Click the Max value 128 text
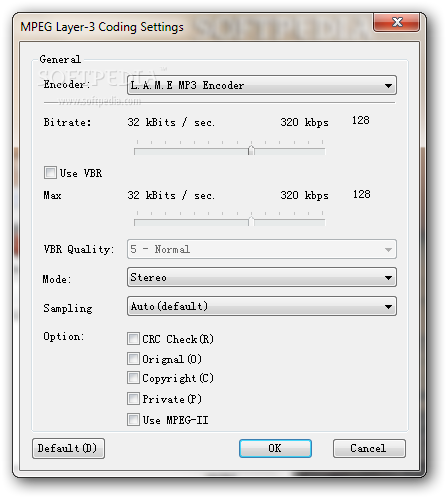Viewport: 447px width, 498px height. click(x=362, y=194)
